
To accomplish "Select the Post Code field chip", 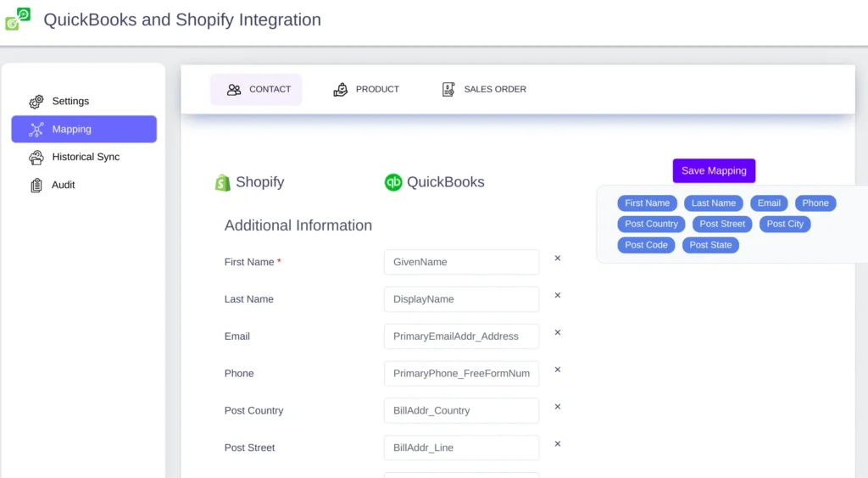I will (646, 245).
